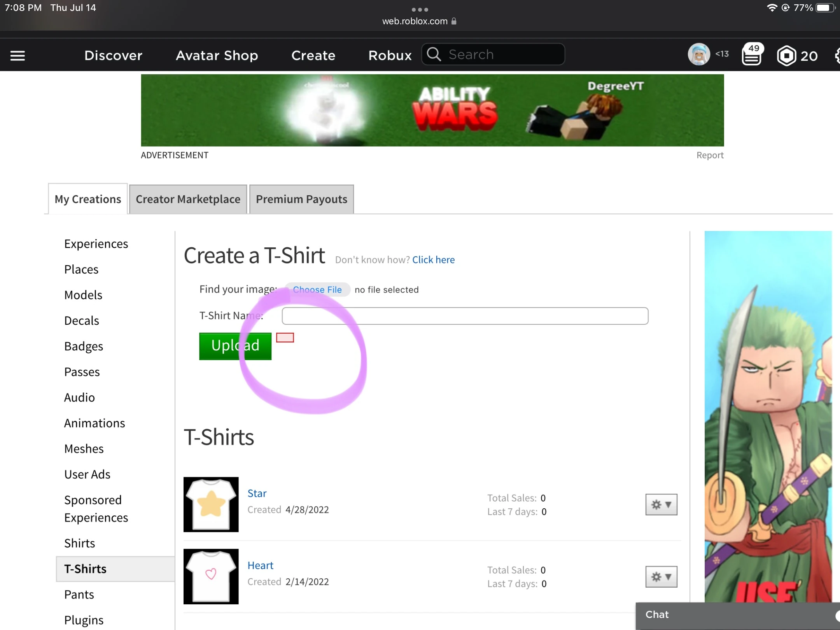Switch to Premium Payouts tab

301,199
